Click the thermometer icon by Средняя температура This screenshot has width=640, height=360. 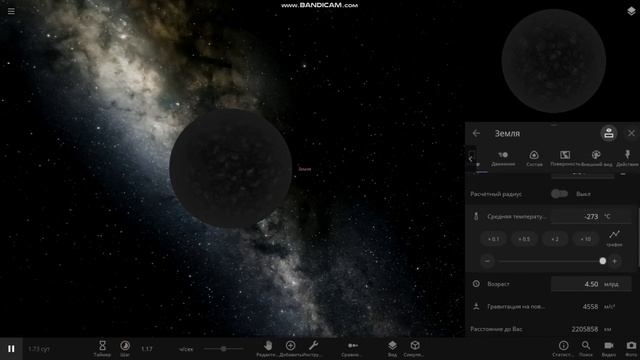click(476, 216)
